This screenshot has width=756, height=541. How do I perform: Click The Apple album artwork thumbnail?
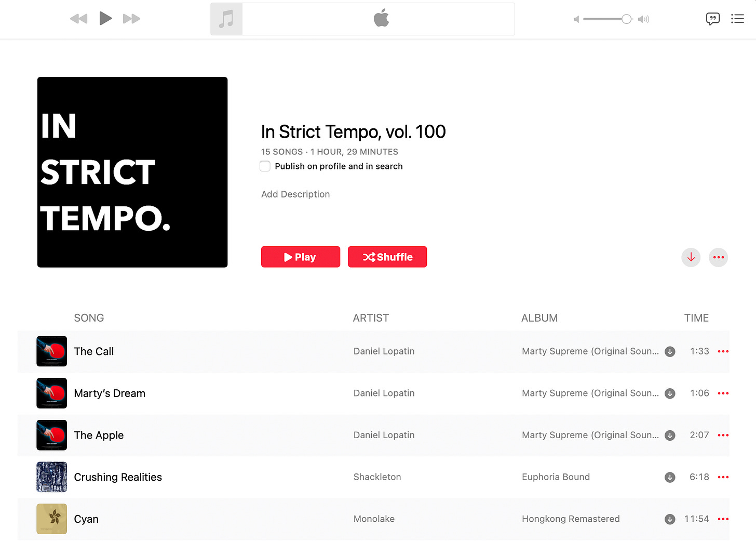pos(52,435)
